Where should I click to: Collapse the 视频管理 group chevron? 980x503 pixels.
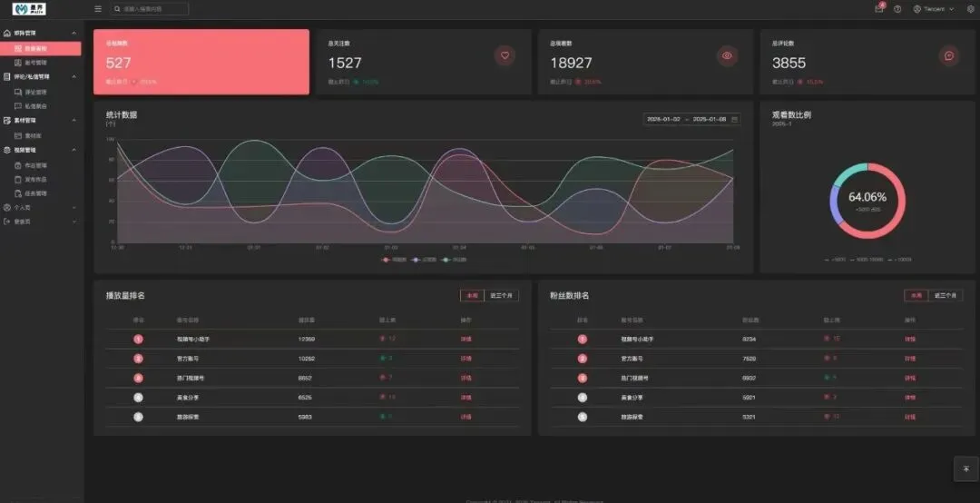tap(74, 150)
